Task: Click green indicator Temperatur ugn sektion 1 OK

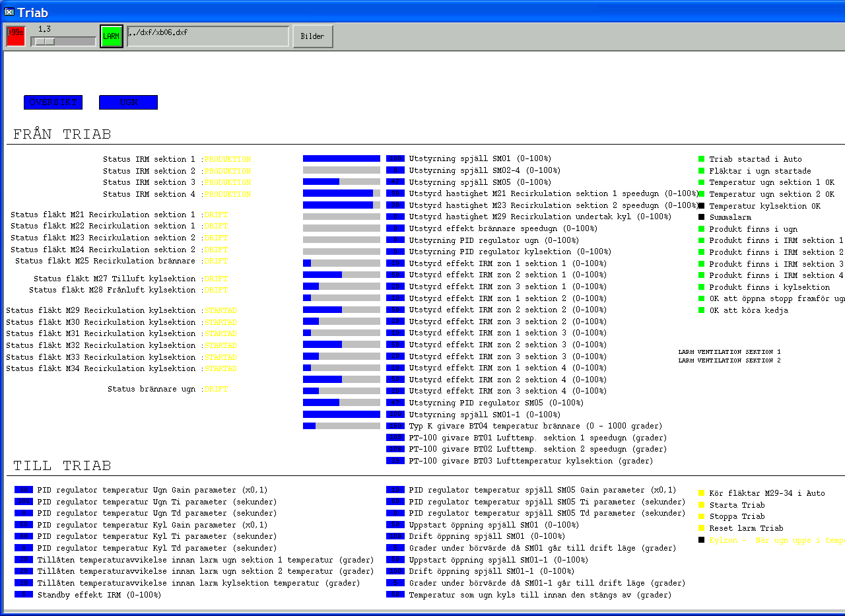Action: [x=702, y=182]
